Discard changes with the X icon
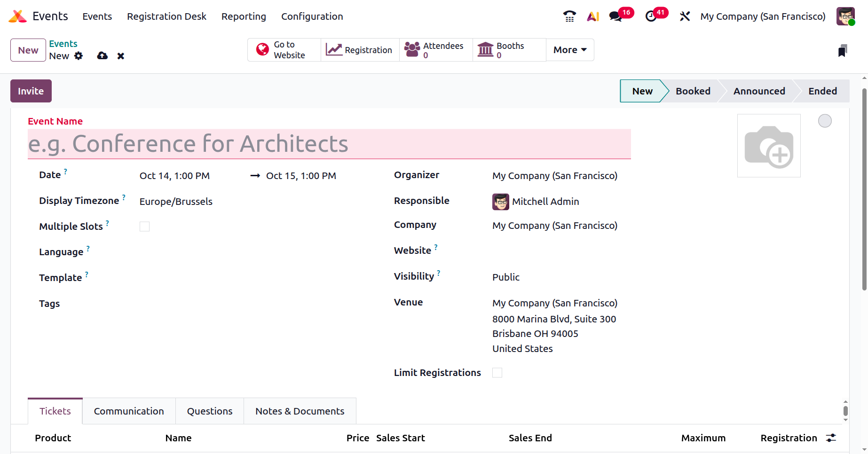The height and width of the screenshot is (454, 868). [x=121, y=56]
